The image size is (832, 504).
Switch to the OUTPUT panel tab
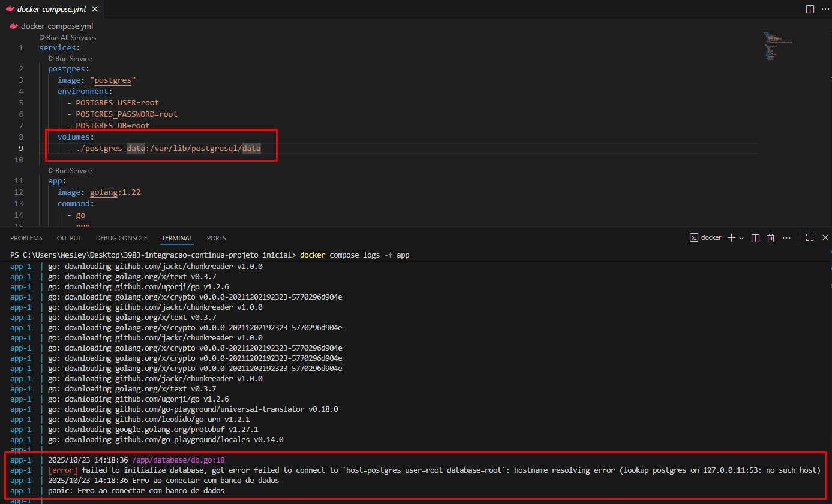coord(69,238)
